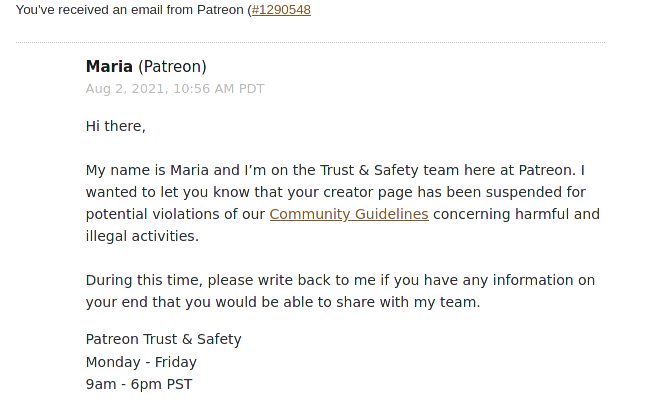
Task: Click 'You've received an email from Patreon' header
Action: [x=131, y=10]
